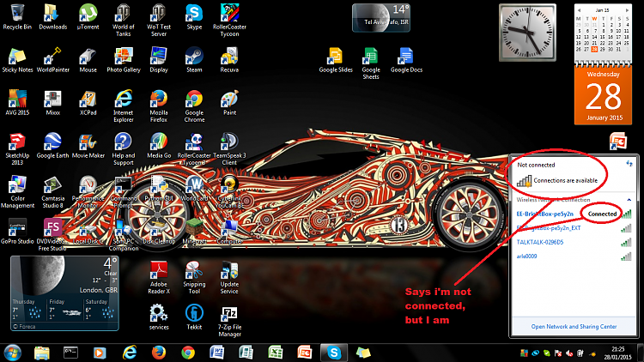
Task: Open Mozilla Firefox desktop shortcut
Action: (159, 106)
